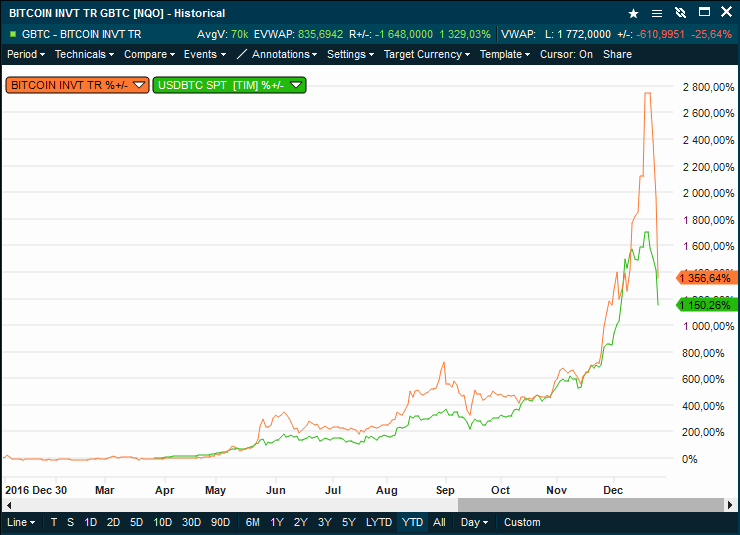Switch range to 6M
Image resolution: width=740 pixels, height=535 pixels.
tap(252, 522)
